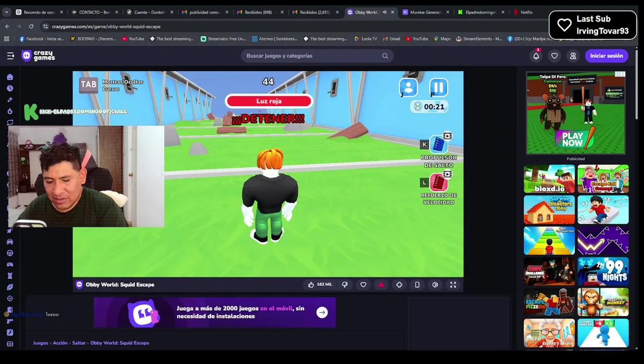This screenshot has height=364, width=644.
Task: Open in-game player profile icon
Action: tap(408, 87)
